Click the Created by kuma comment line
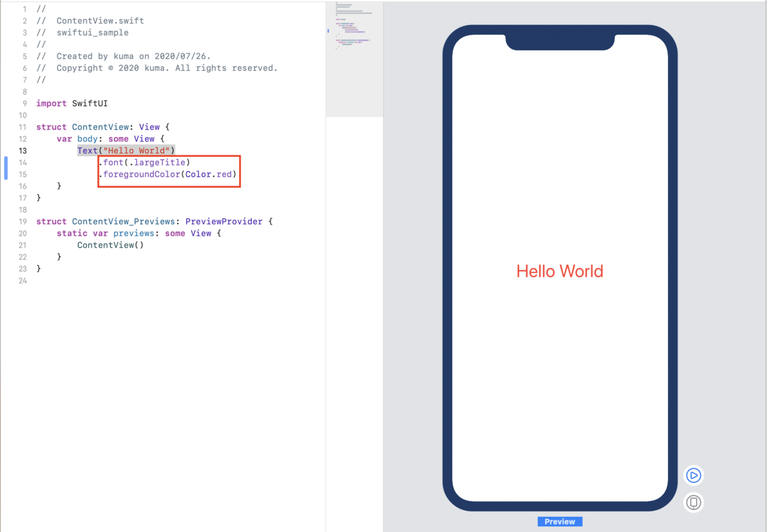Image resolution: width=767 pixels, height=532 pixels. [x=123, y=56]
